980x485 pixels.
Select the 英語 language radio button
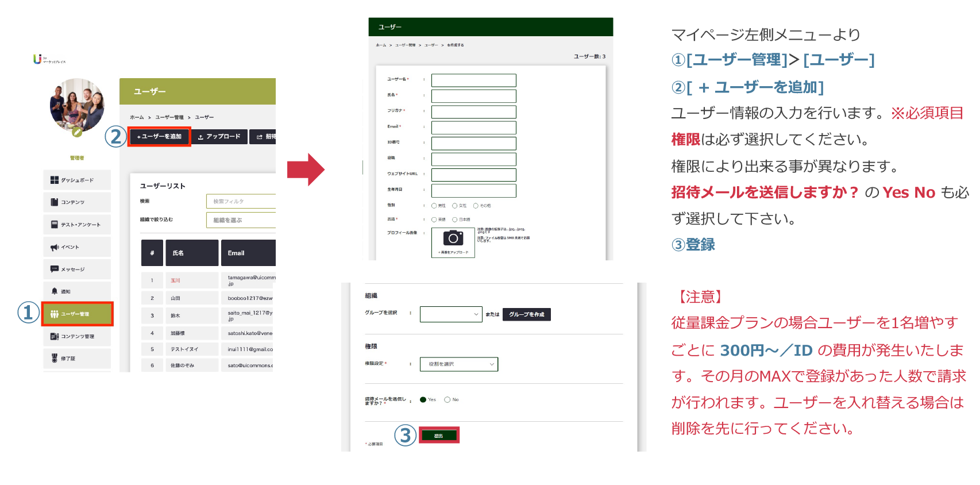(x=434, y=220)
